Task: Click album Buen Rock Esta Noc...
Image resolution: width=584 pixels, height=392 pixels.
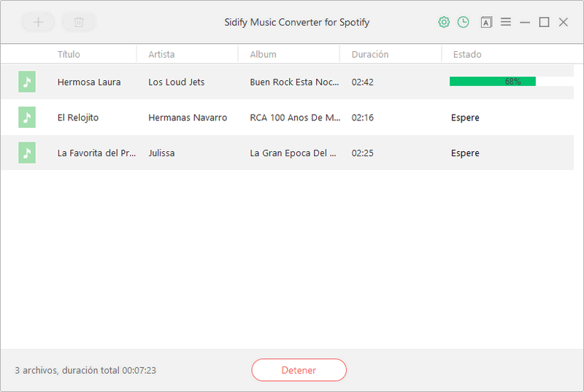Action: click(294, 82)
